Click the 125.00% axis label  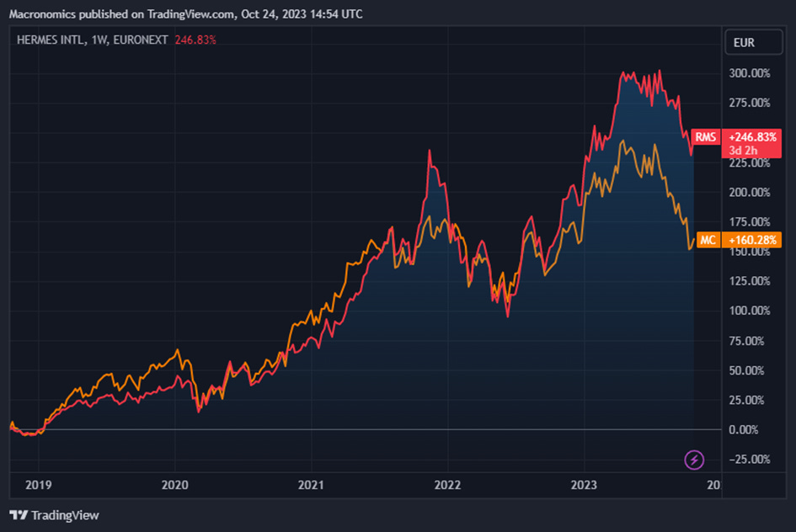[750, 281]
